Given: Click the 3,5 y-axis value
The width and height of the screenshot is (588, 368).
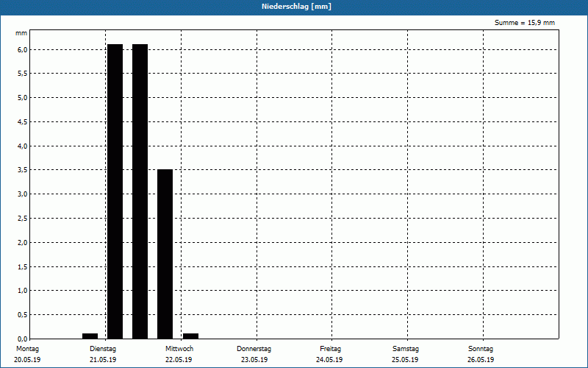Looking at the screenshot, I should click(x=22, y=170).
